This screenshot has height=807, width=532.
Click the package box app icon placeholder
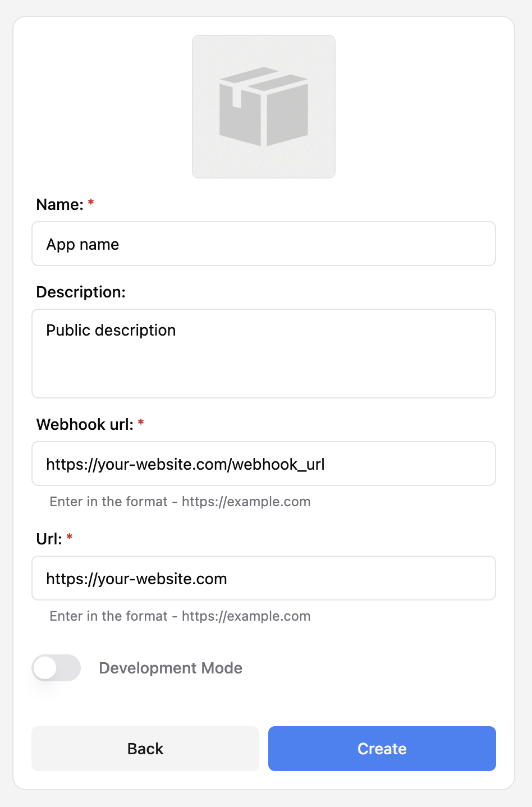coord(264,107)
